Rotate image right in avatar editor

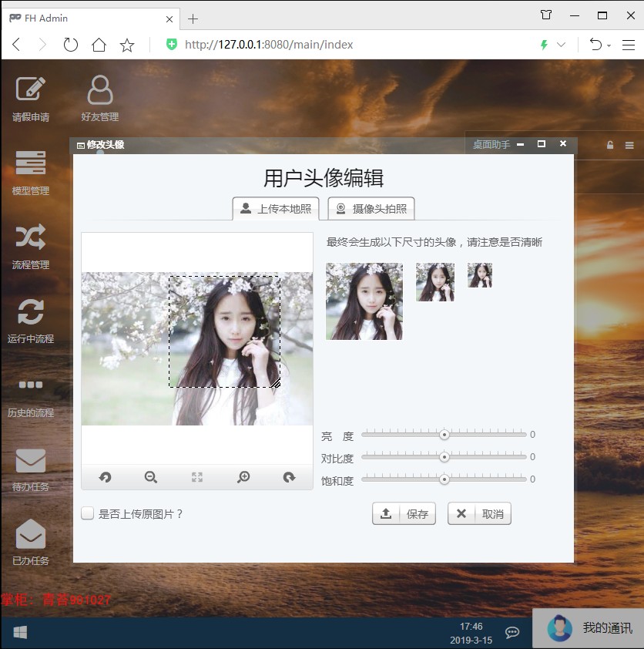pos(289,477)
